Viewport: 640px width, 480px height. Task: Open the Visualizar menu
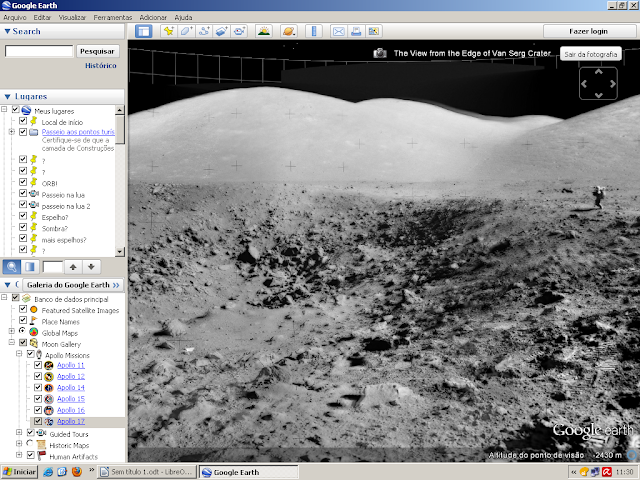pyautogui.click(x=72, y=18)
